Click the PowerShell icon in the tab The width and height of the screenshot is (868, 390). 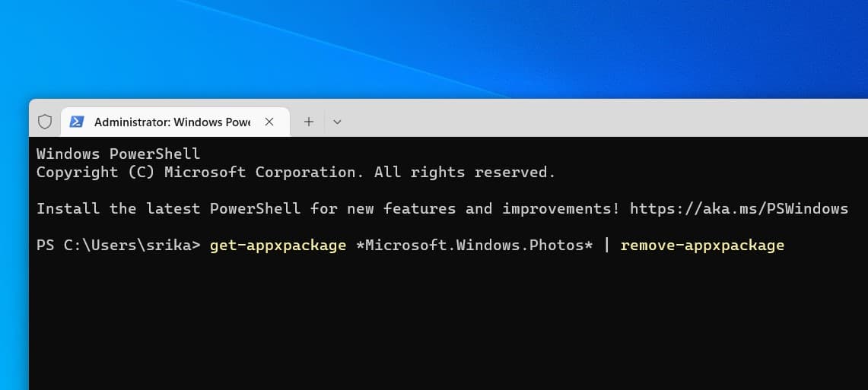[77, 122]
